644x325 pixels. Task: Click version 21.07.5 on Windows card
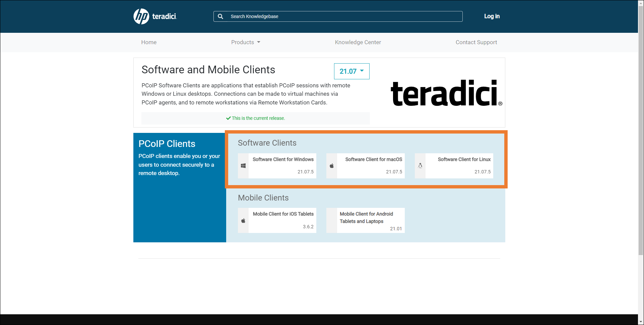[306, 172]
